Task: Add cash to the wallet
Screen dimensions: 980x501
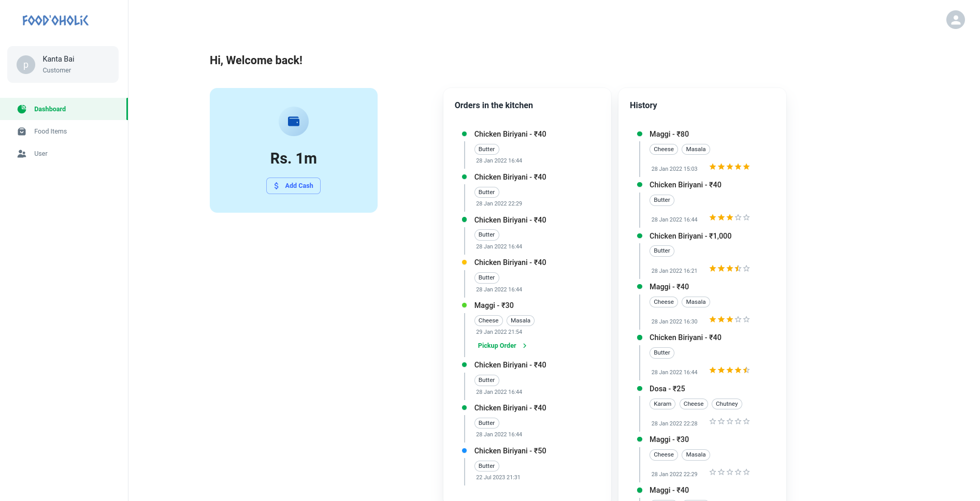Action: 293,186
